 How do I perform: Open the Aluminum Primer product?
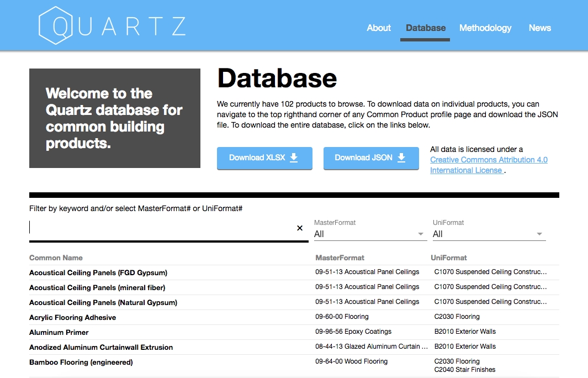59,333
